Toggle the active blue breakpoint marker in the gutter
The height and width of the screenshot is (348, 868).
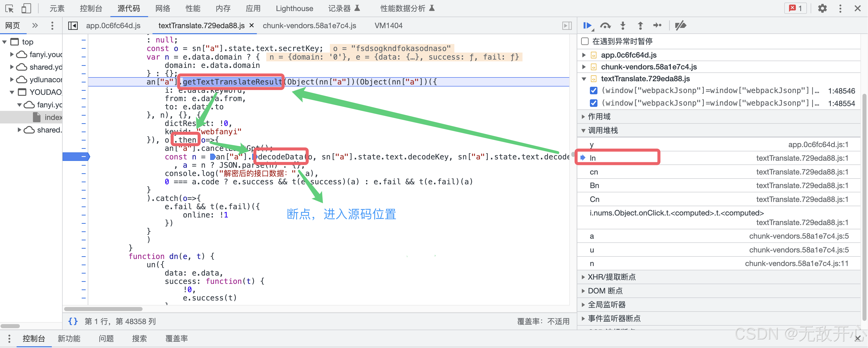point(76,157)
